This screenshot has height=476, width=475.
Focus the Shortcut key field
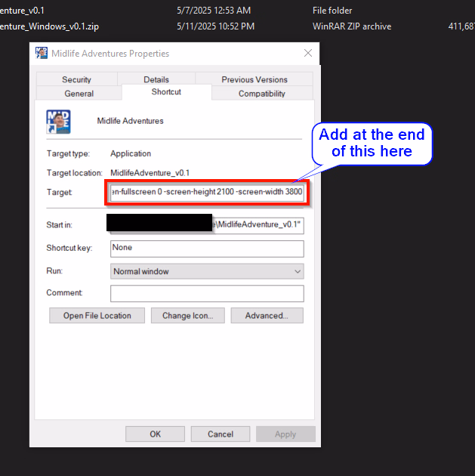pos(207,249)
